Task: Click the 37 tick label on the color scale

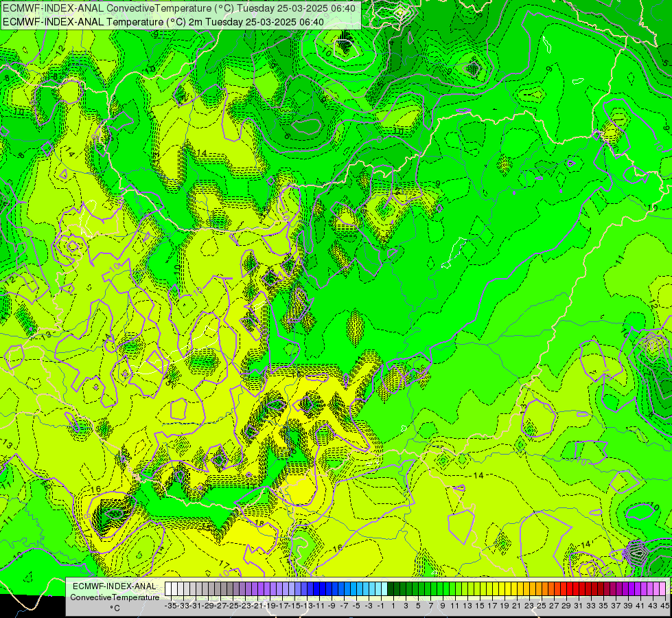Action: pyautogui.click(x=616, y=606)
